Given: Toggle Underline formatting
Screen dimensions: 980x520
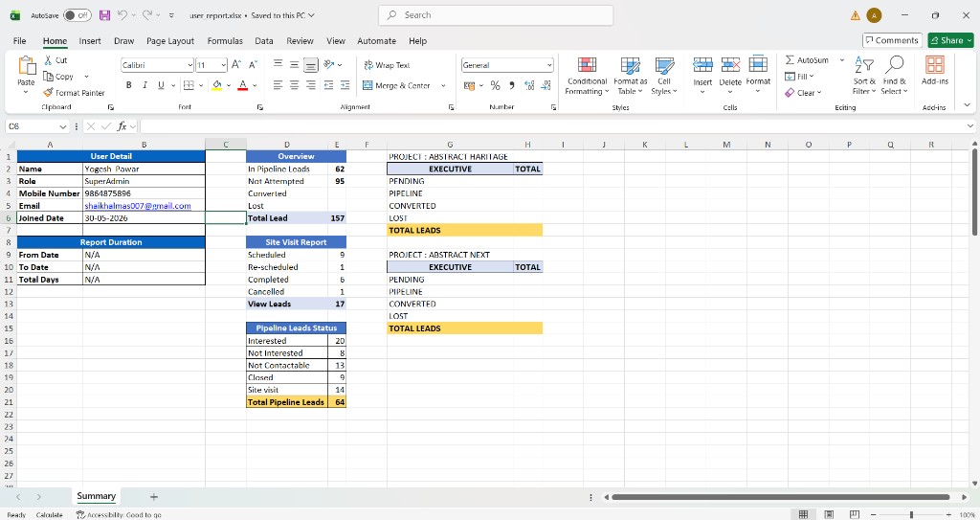Looking at the screenshot, I should point(161,85).
